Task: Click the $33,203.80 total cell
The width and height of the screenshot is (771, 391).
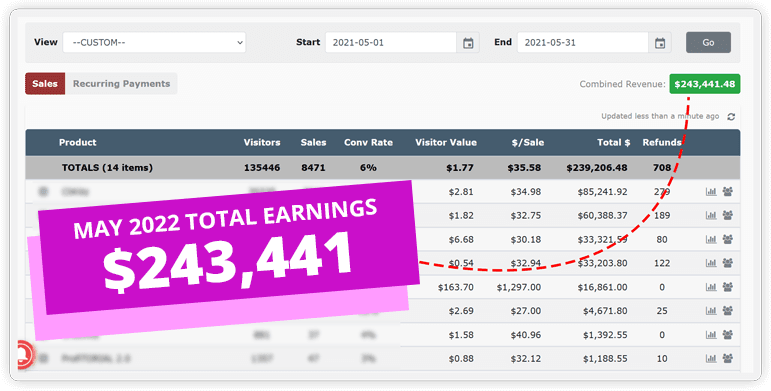Action: pyautogui.click(x=602, y=263)
